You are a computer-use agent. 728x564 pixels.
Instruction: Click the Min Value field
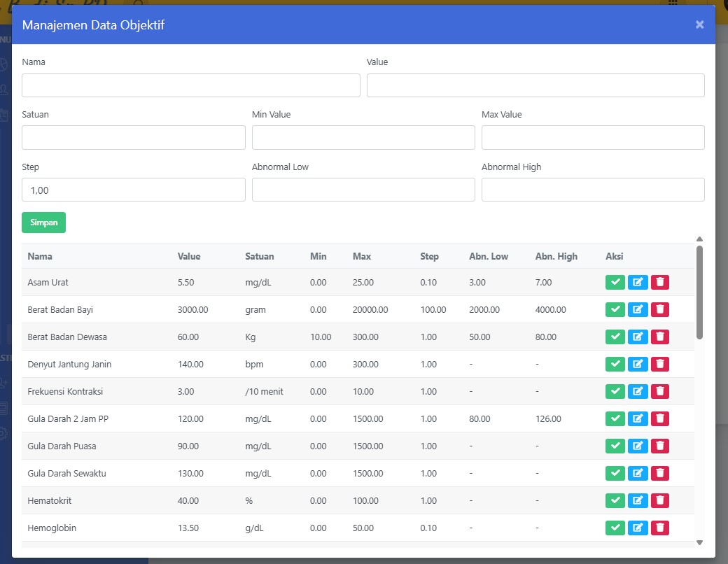click(363, 138)
